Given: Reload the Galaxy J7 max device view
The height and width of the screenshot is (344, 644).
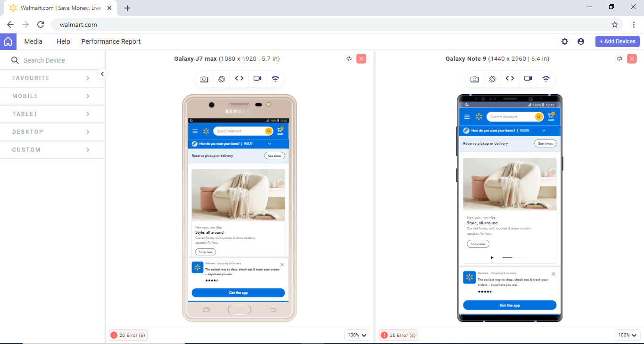Looking at the screenshot, I should pos(349,59).
